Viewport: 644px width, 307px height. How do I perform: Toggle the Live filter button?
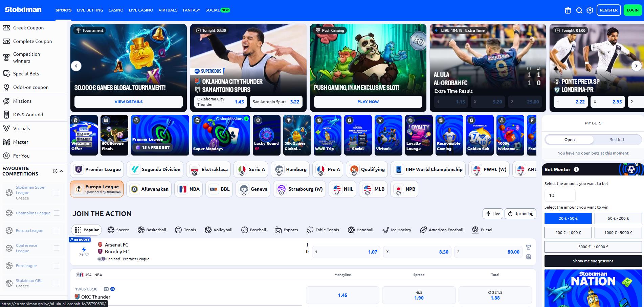(493, 214)
